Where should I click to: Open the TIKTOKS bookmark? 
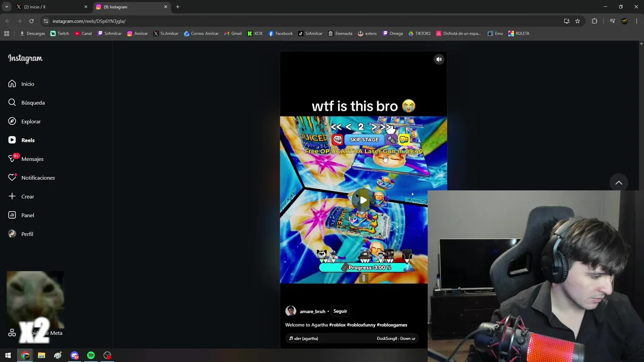tap(419, 34)
